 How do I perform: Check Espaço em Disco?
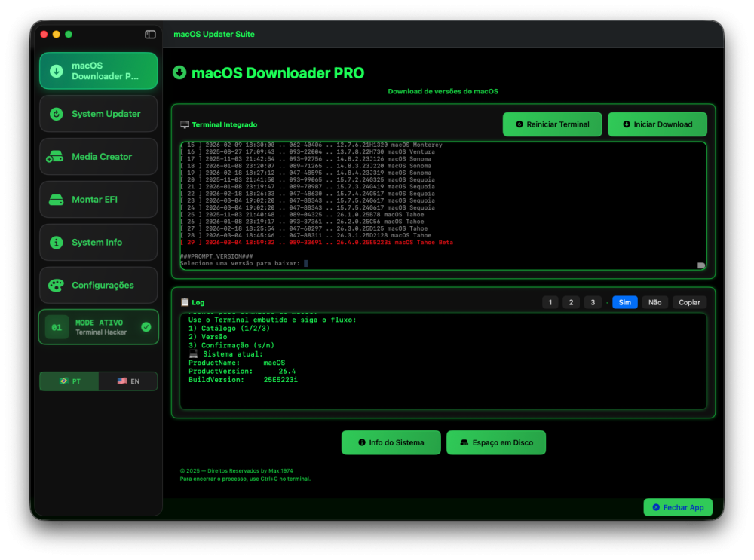496,442
